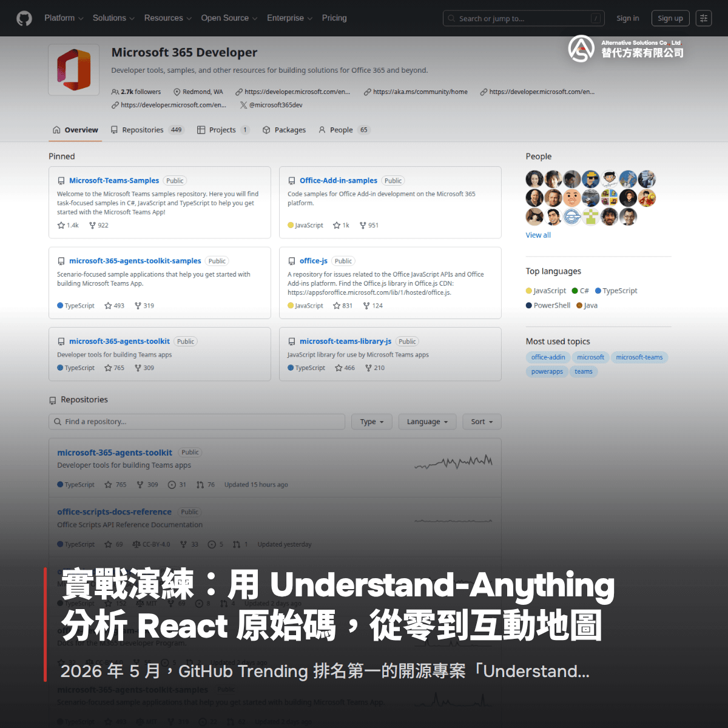
Task: Click View all people link
Action: (538, 235)
